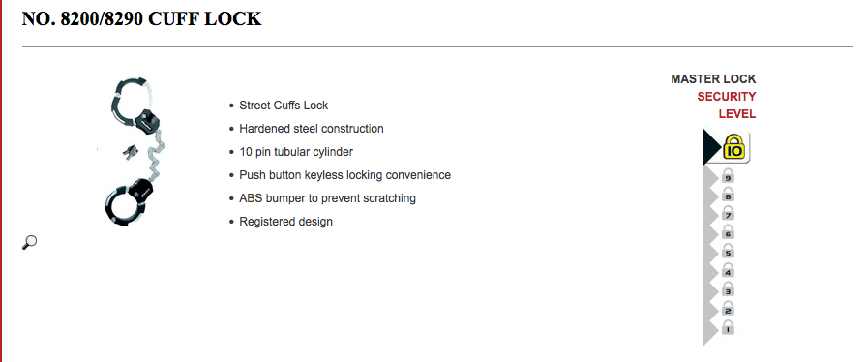Click the black arrow security level indicator
Viewport: 868px width, 362px height.
[x=711, y=147]
